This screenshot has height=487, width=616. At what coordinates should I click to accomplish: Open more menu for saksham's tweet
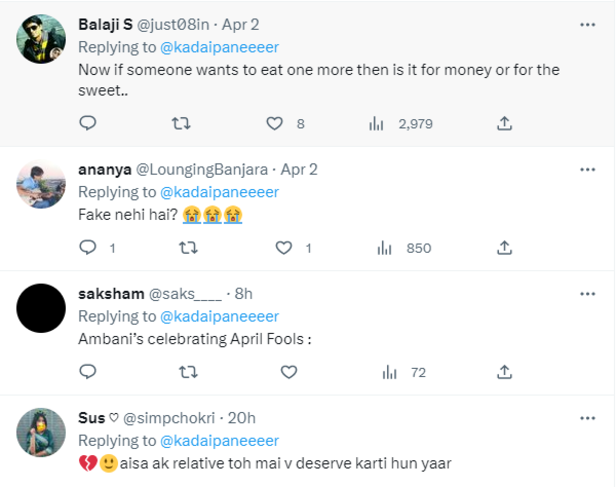588,294
